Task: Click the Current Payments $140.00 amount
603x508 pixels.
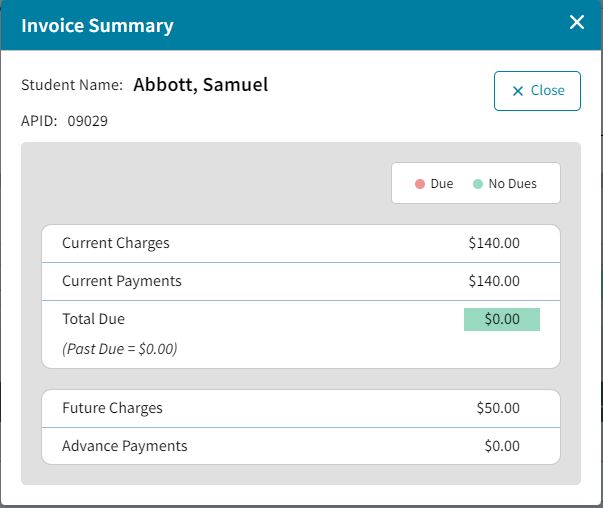Action: (494, 281)
